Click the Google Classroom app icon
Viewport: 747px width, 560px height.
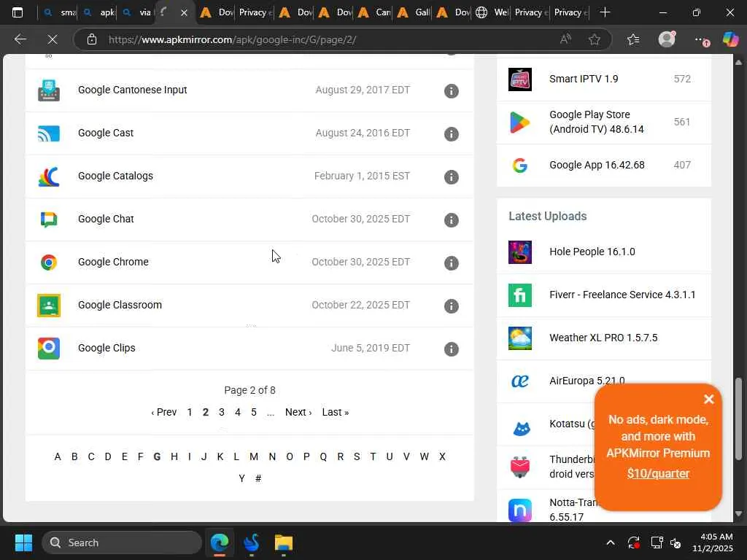(x=49, y=306)
